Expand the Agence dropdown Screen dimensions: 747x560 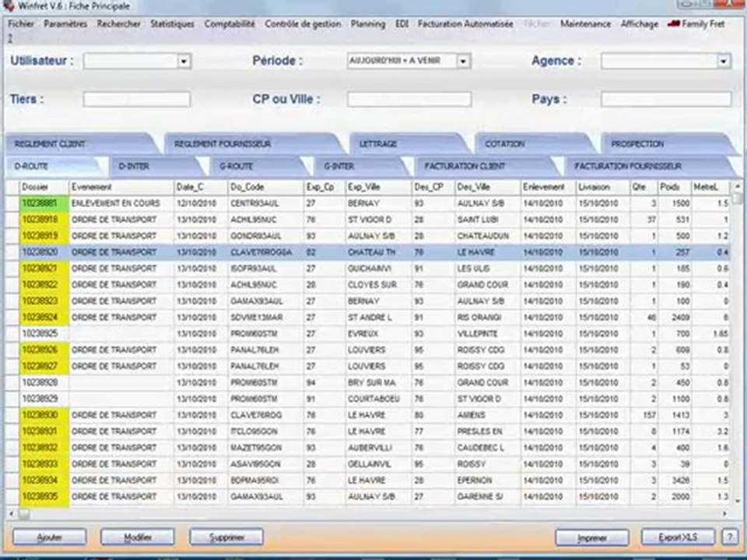[x=724, y=61]
